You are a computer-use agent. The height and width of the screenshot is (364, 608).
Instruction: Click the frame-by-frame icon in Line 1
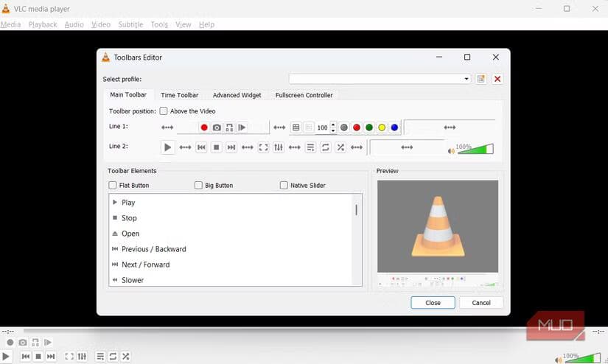click(x=242, y=127)
